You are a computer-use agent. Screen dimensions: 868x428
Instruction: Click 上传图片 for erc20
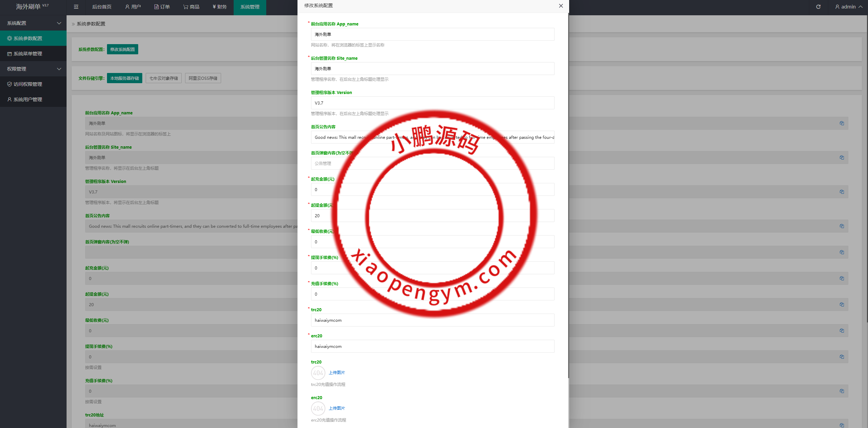coord(337,408)
